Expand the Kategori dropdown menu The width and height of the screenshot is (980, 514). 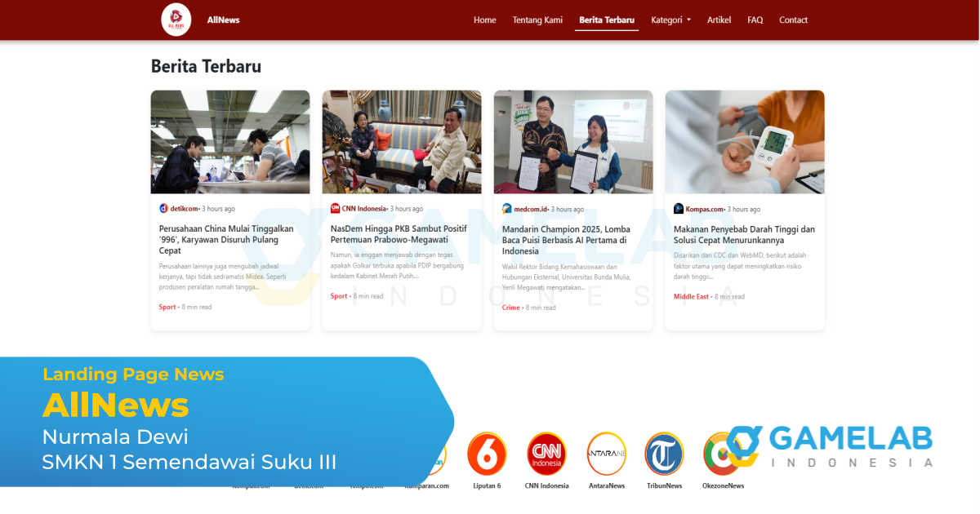point(670,20)
